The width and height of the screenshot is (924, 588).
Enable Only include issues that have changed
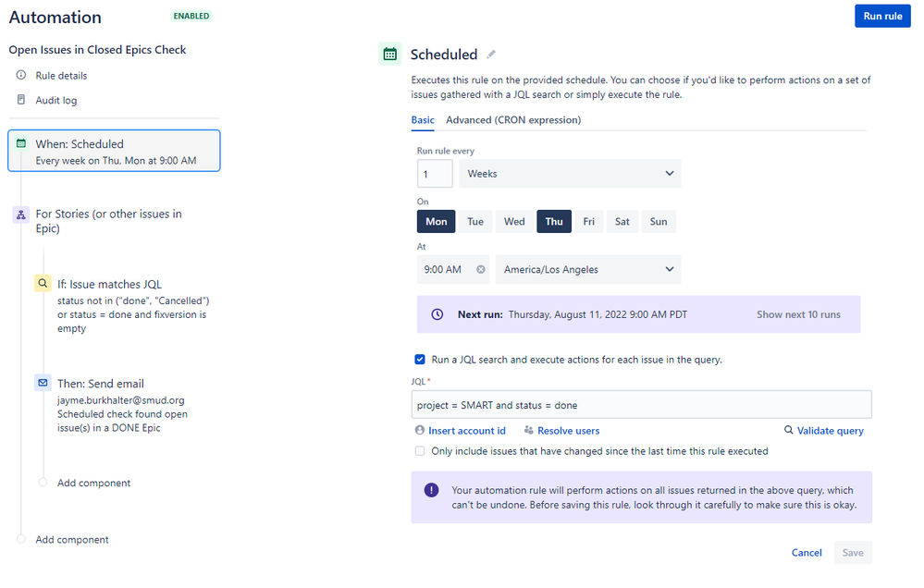420,451
